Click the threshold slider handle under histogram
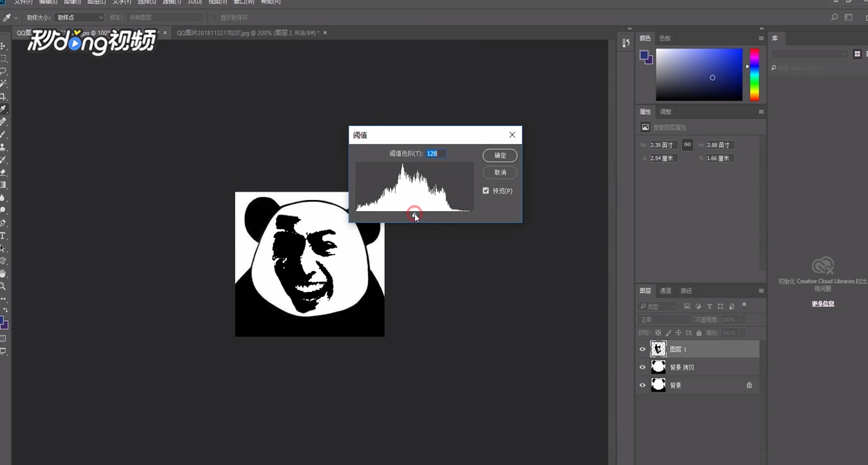The width and height of the screenshot is (868, 465). pos(414,215)
